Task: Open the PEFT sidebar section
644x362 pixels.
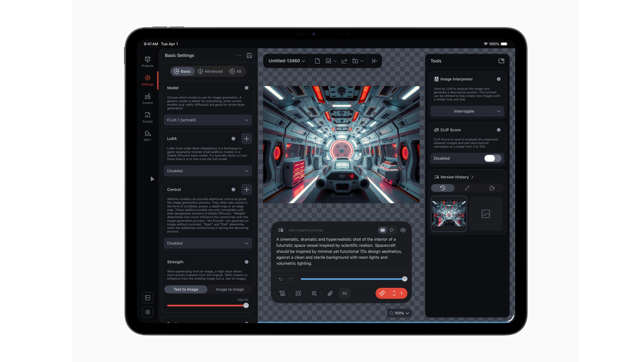Action: click(x=147, y=136)
